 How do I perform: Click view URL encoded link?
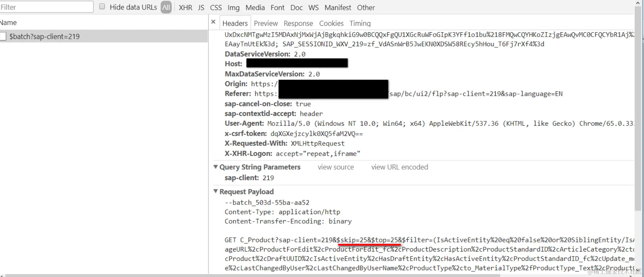[x=400, y=167]
